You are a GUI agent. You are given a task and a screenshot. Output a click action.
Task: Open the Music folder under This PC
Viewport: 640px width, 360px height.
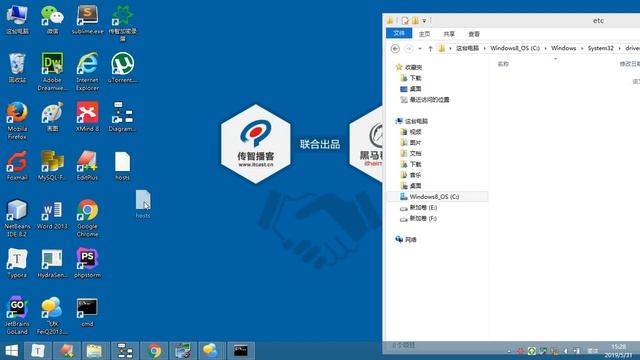click(x=411, y=175)
